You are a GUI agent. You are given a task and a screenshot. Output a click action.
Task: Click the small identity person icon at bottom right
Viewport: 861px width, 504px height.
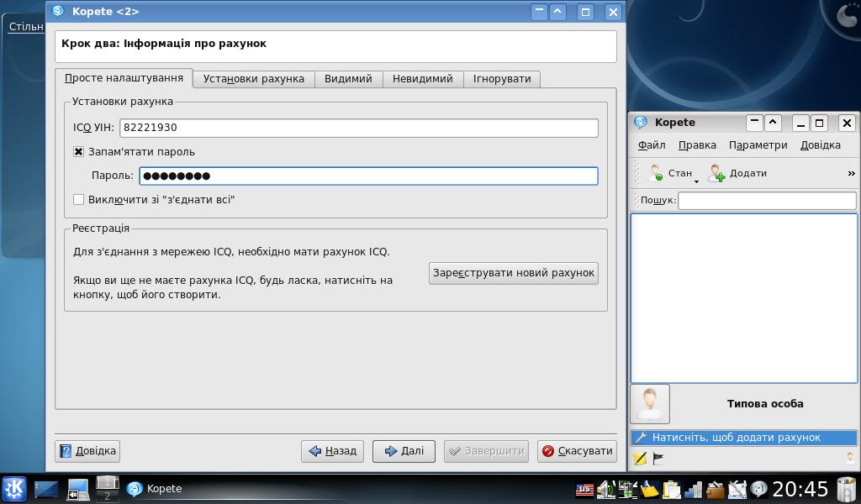(850, 458)
